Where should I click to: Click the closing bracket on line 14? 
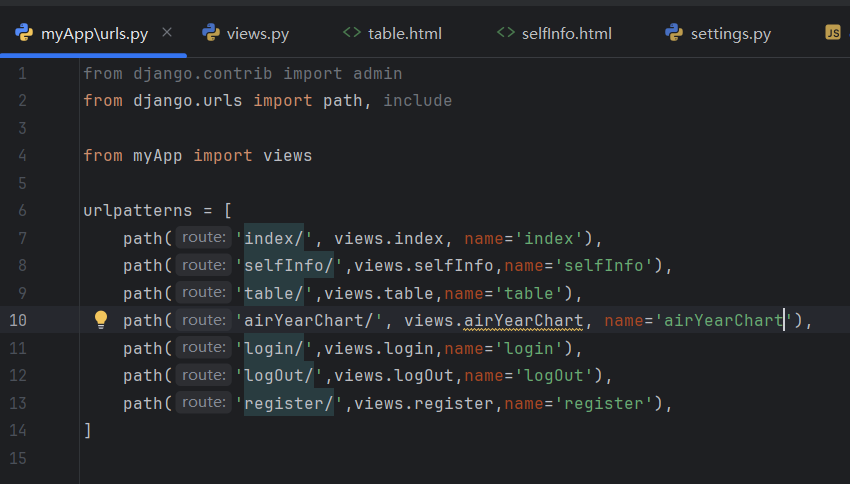[x=88, y=430]
